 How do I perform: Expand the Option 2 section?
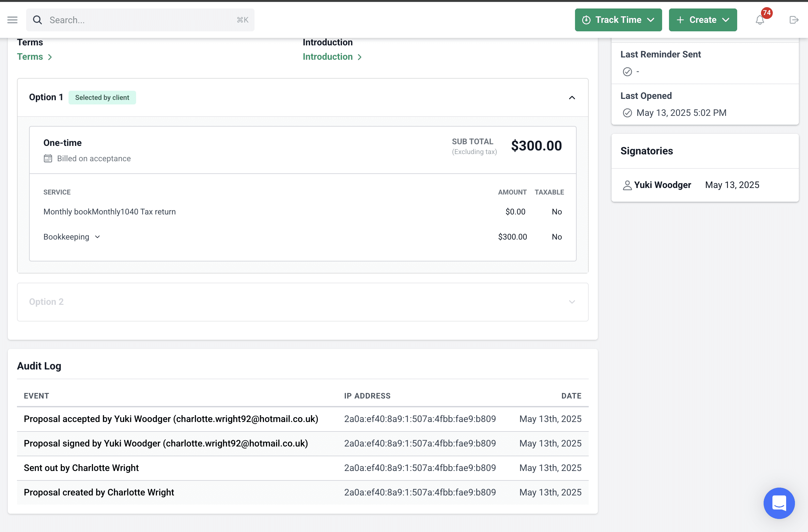click(572, 302)
